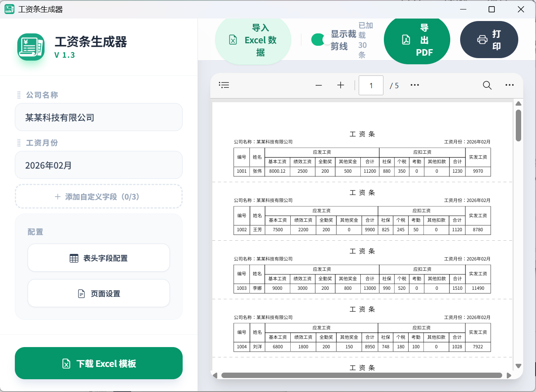Click employee name 李娜 in payslip

257,288
